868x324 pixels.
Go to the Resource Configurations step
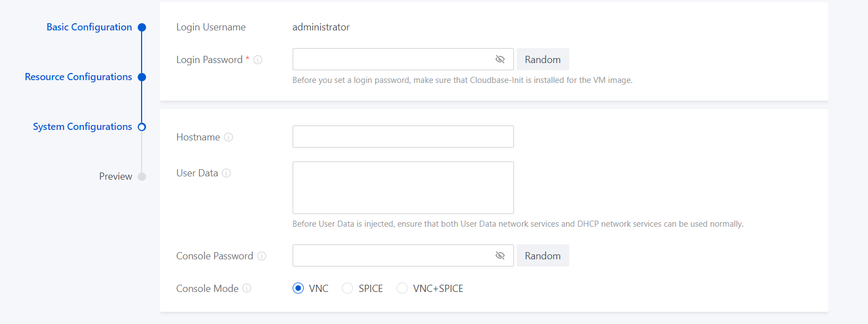79,77
